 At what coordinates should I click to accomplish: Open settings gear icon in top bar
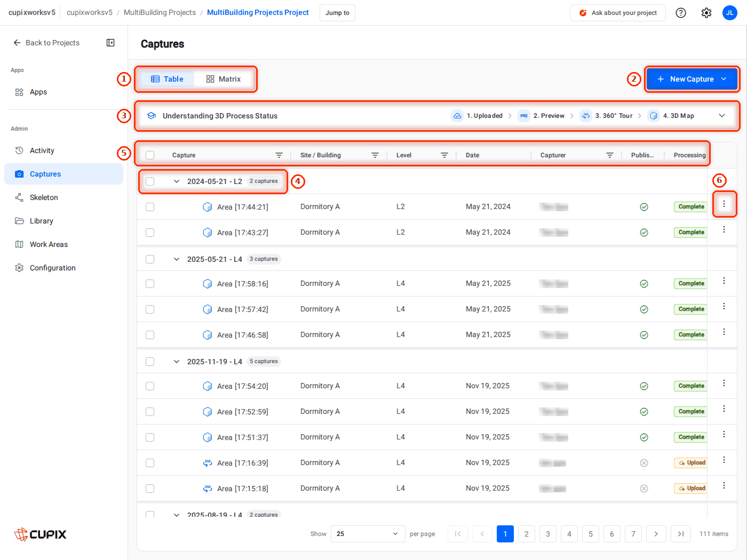pyautogui.click(x=706, y=13)
